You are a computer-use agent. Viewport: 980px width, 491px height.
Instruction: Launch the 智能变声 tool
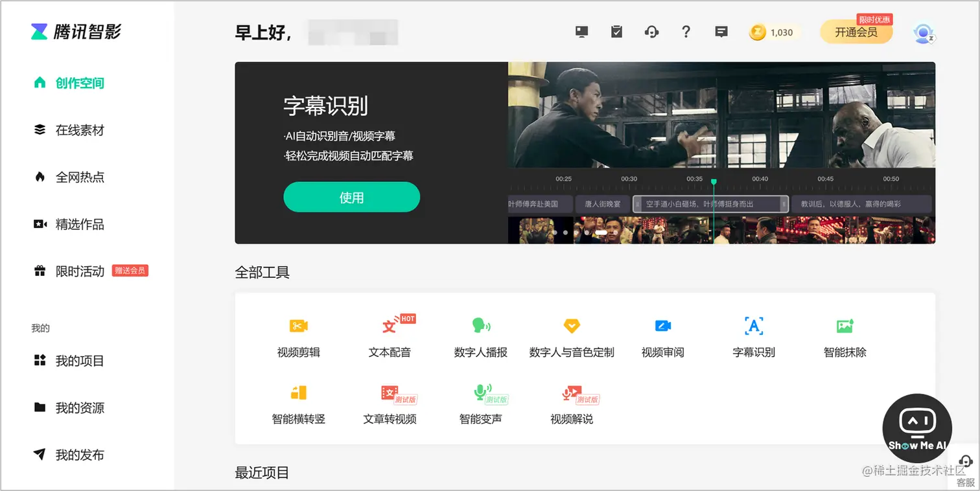point(481,404)
